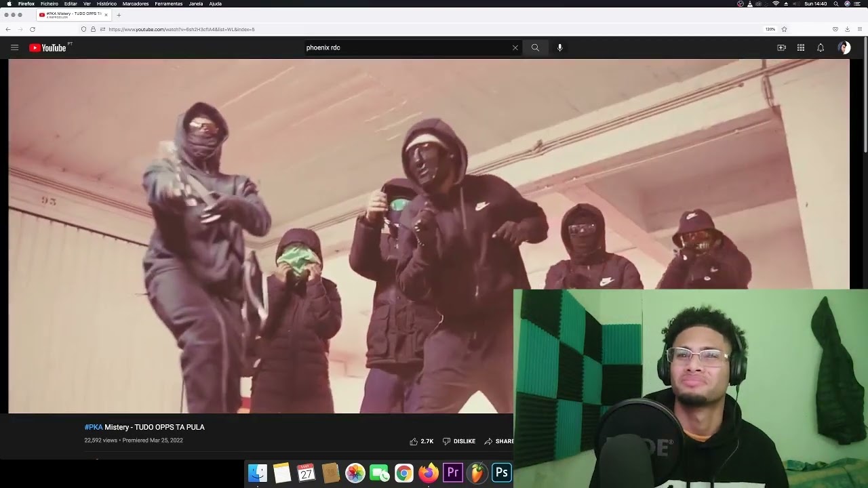
Task: Open Wi-Fi status in menu bar
Action: point(776,3)
